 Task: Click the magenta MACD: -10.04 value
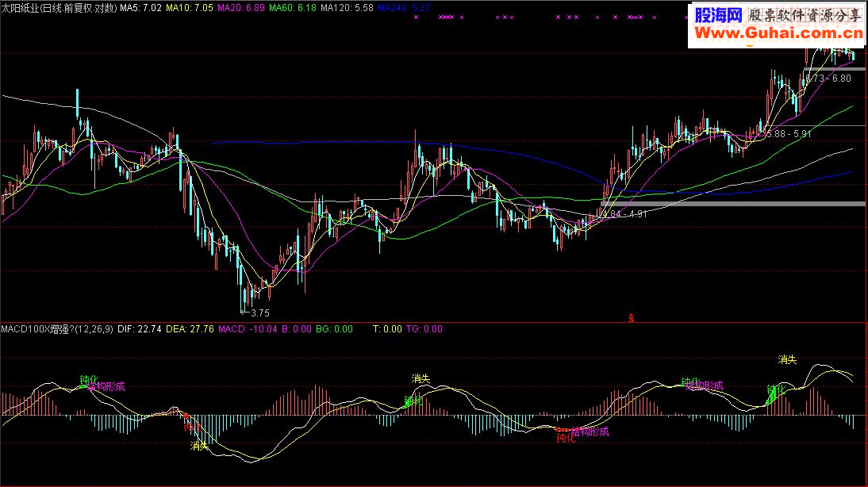[248, 329]
